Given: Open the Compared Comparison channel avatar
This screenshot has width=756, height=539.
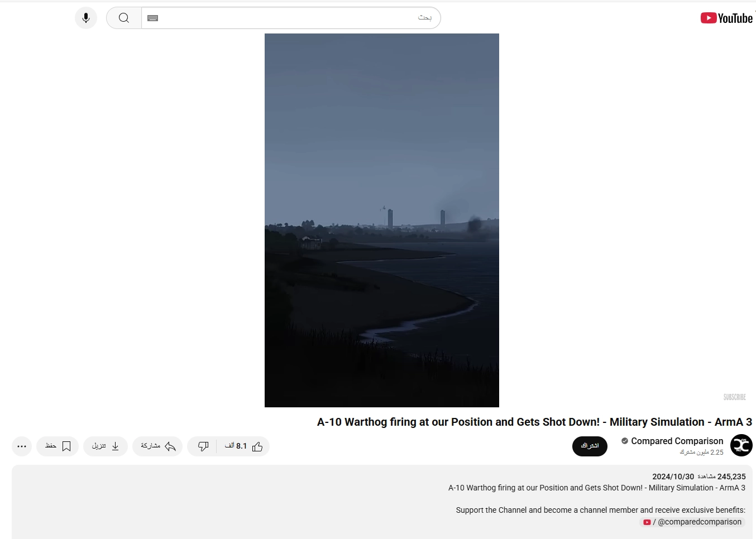Looking at the screenshot, I should coord(741,445).
